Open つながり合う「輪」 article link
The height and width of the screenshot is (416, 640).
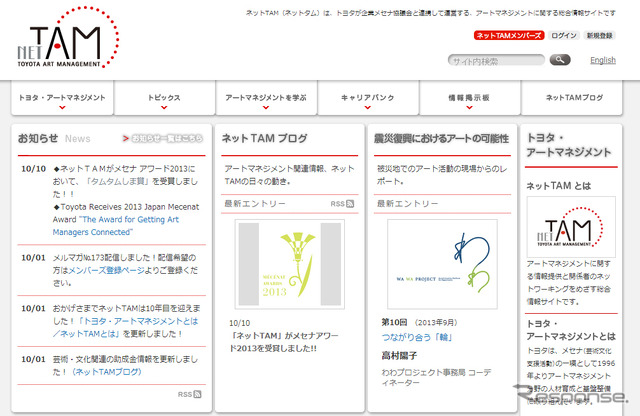pyautogui.click(x=417, y=337)
